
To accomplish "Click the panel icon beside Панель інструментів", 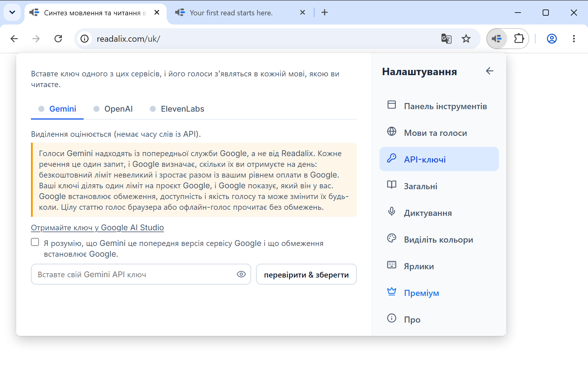I will point(392,105).
